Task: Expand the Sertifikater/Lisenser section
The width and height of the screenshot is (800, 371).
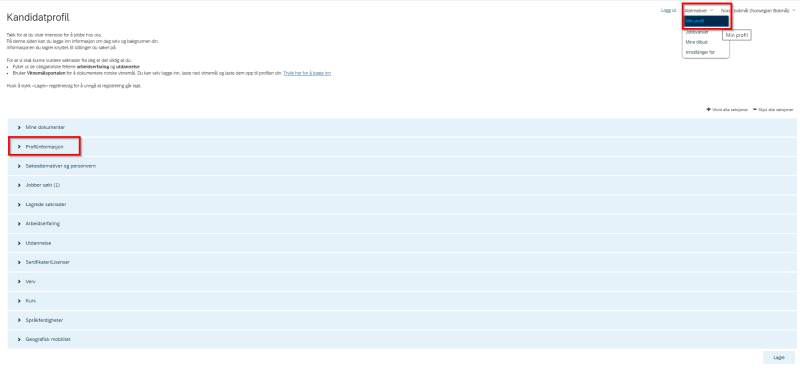Action: [402, 262]
